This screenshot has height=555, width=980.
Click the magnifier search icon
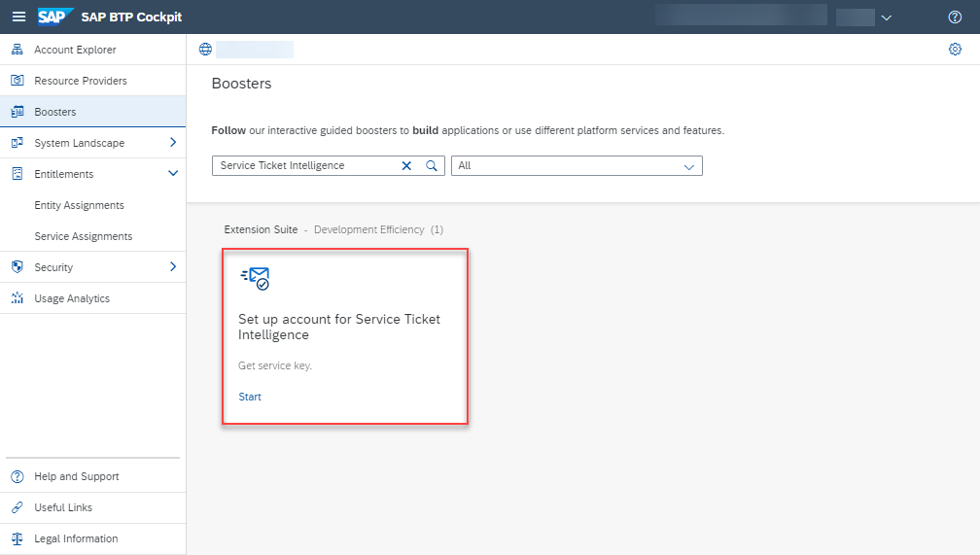[x=432, y=165]
